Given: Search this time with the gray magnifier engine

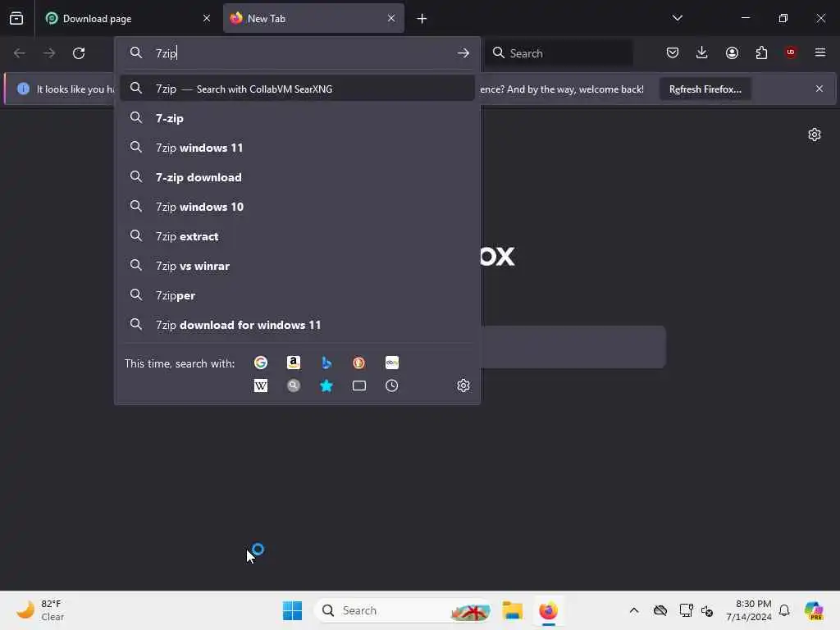Looking at the screenshot, I should coord(294,386).
